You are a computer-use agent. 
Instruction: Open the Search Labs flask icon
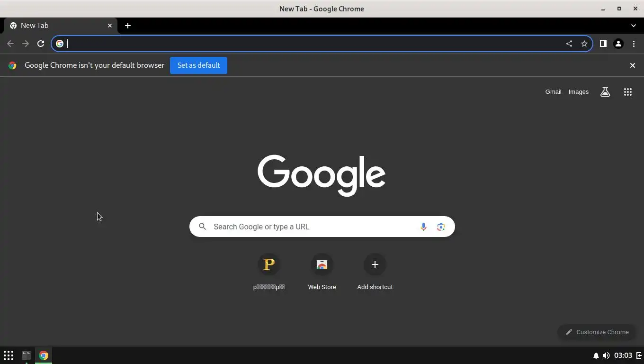pyautogui.click(x=605, y=92)
